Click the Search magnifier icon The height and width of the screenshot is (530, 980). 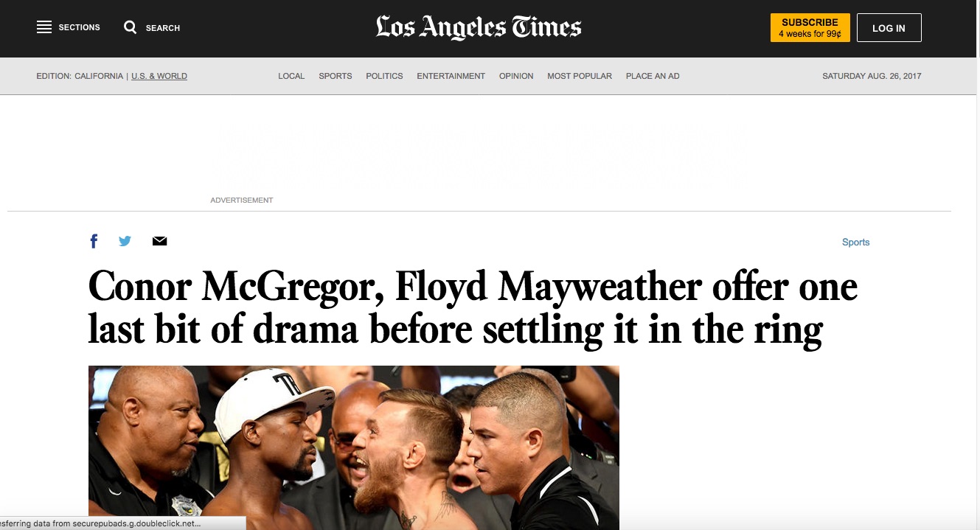(x=131, y=27)
